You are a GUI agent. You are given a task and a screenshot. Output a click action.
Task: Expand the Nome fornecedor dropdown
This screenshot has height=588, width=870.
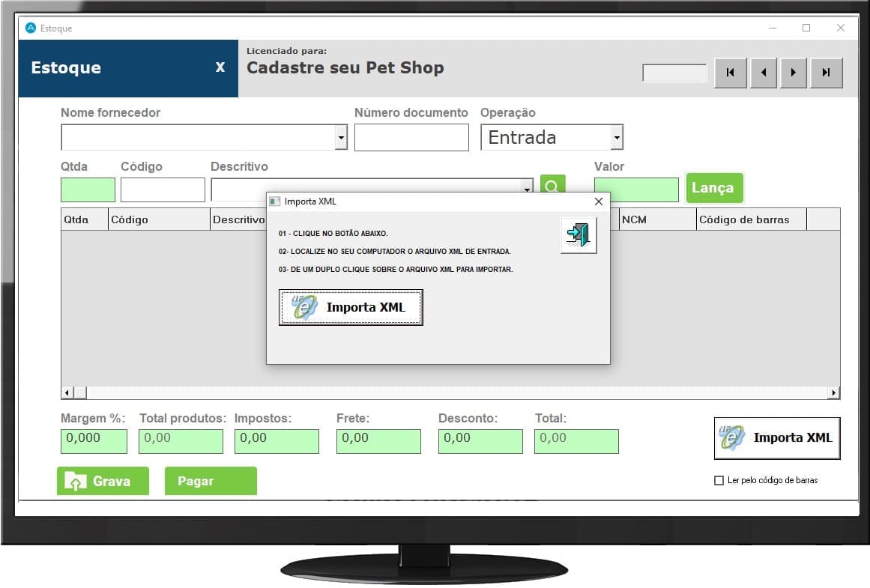pos(341,138)
